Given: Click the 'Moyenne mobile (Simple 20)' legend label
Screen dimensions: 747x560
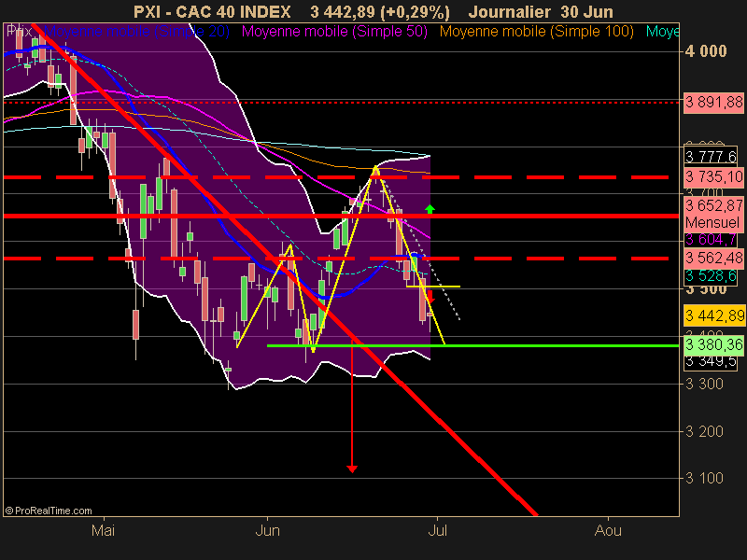Looking at the screenshot, I should tap(136, 32).
